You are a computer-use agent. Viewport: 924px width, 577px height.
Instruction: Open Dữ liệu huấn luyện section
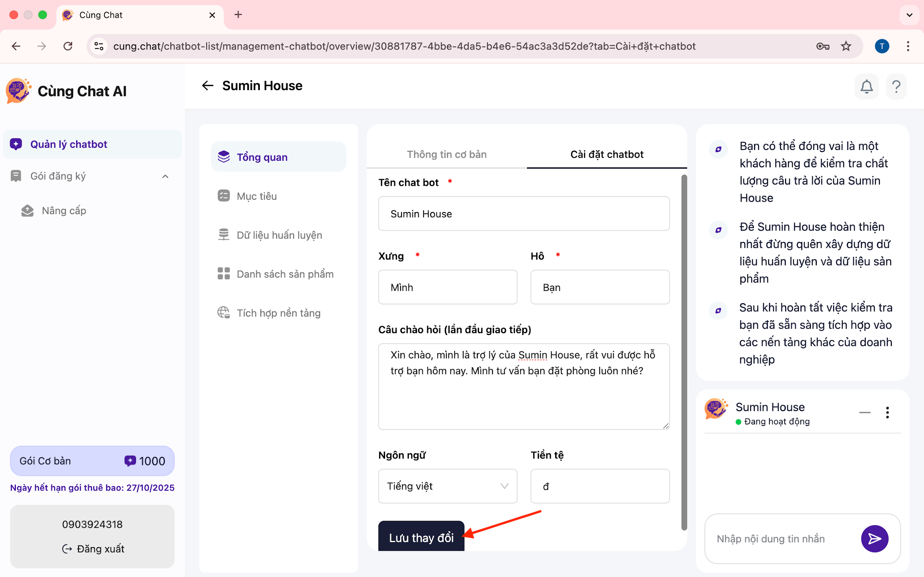click(x=279, y=235)
